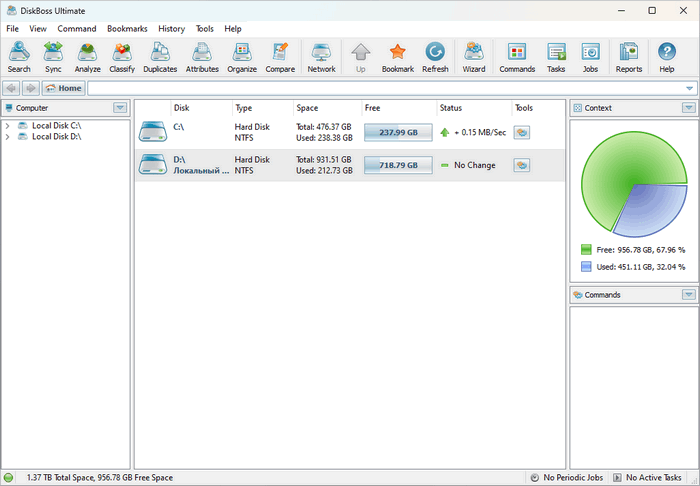Open the Organize tool

242,57
